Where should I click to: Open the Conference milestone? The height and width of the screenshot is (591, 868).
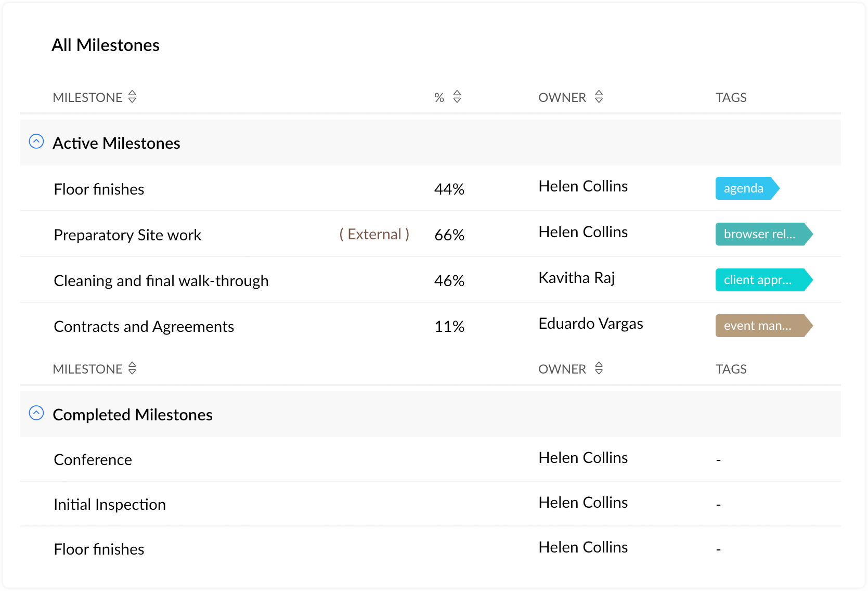[x=93, y=460]
